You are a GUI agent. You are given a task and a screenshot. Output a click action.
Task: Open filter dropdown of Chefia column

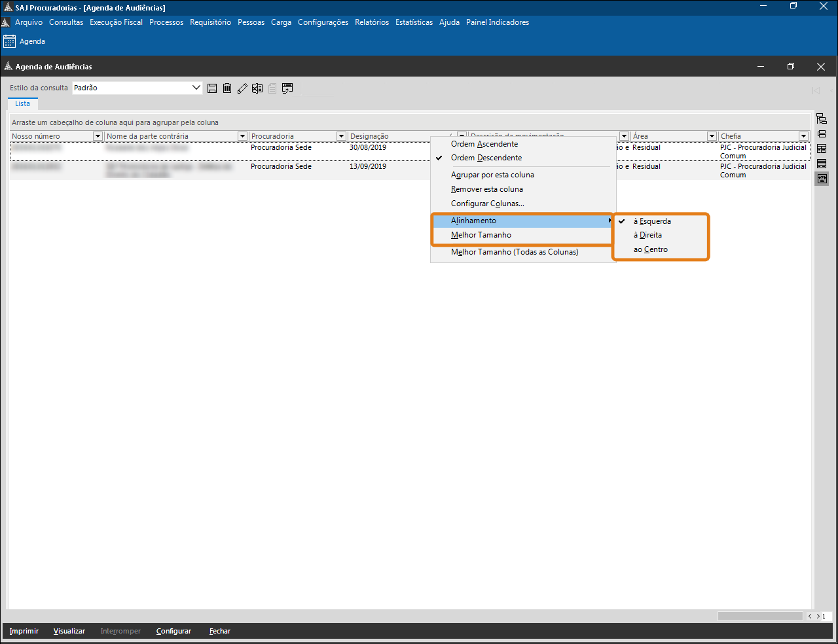[x=803, y=136]
